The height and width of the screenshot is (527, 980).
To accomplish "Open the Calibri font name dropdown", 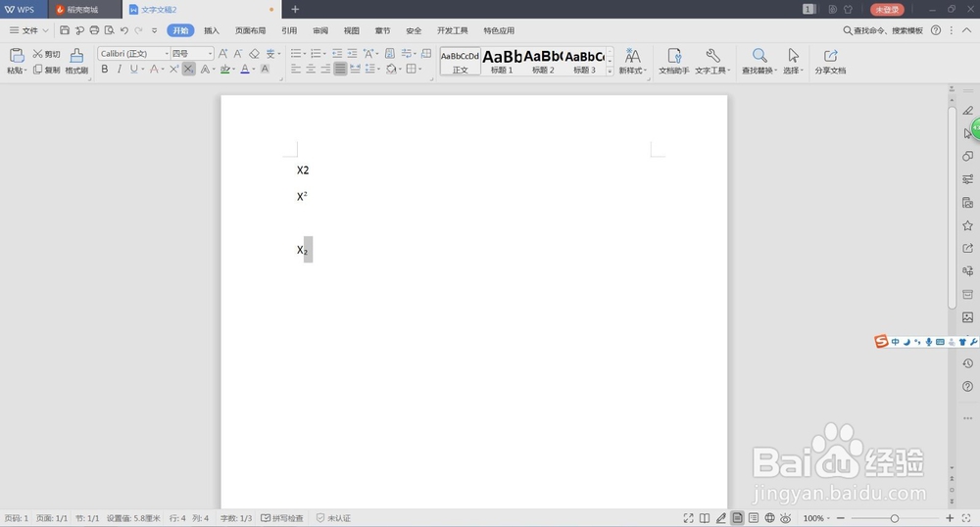I will pos(167,54).
